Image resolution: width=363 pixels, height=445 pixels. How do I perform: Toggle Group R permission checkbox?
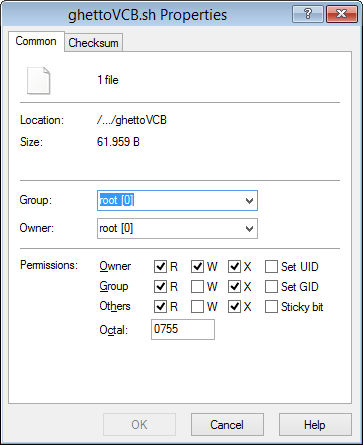(x=160, y=287)
